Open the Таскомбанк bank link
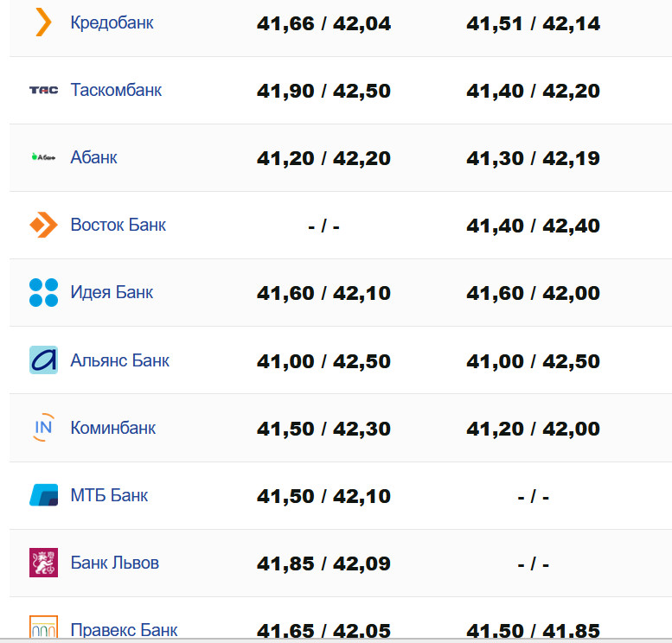 point(116,90)
